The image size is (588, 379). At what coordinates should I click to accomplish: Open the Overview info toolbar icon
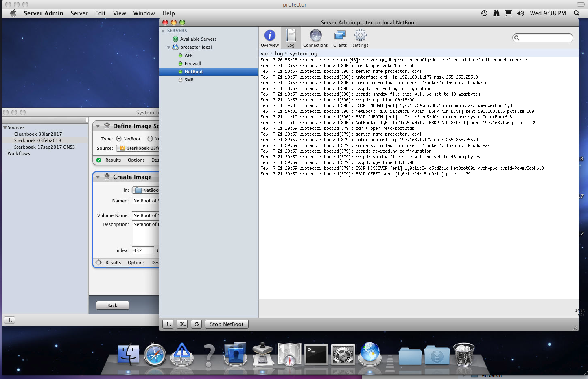[269, 38]
